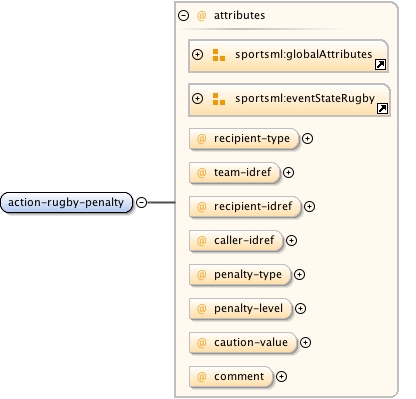The image size is (416, 399).
Task: Select the comment attribute box
Action: tap(231, 377)
